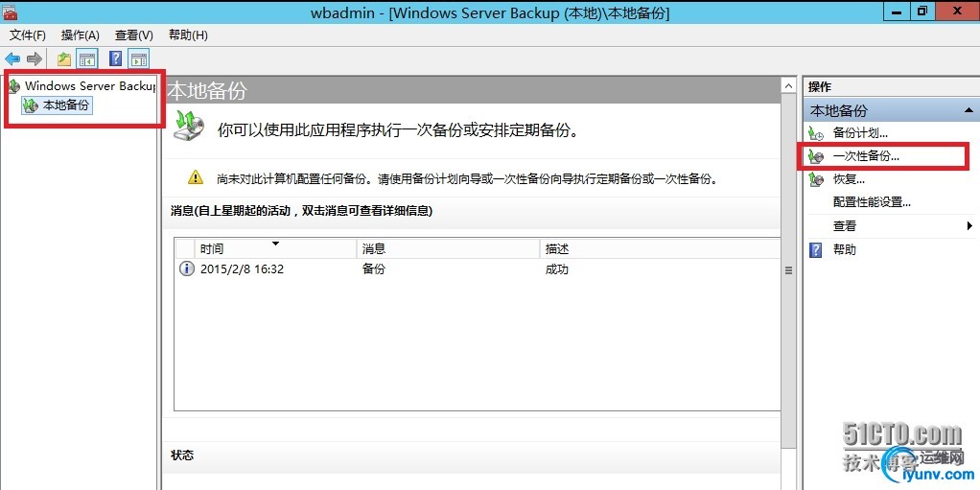Click the yellow warning triangle icon
The image size is (980, 490).
[x=196, y=177]
